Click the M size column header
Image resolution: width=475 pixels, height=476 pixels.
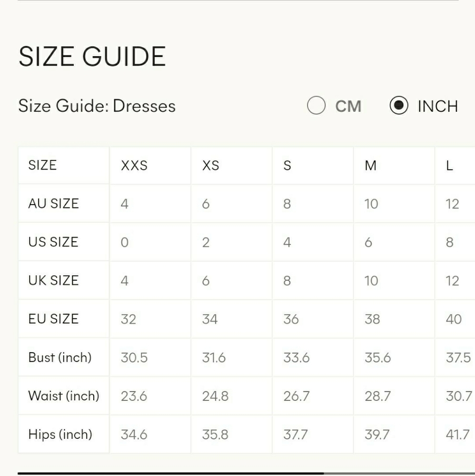(x=371, y=166)
